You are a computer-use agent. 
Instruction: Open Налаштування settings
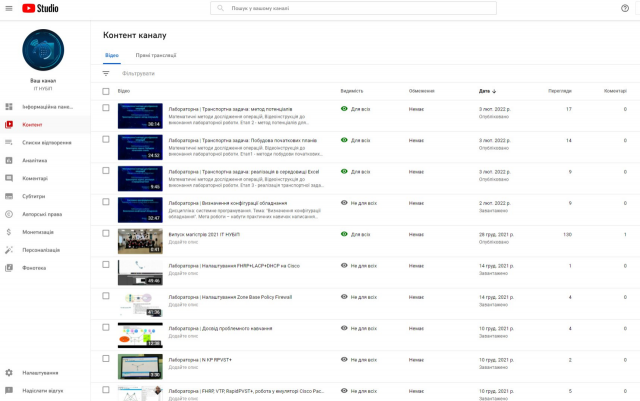[x=40, y=372]
